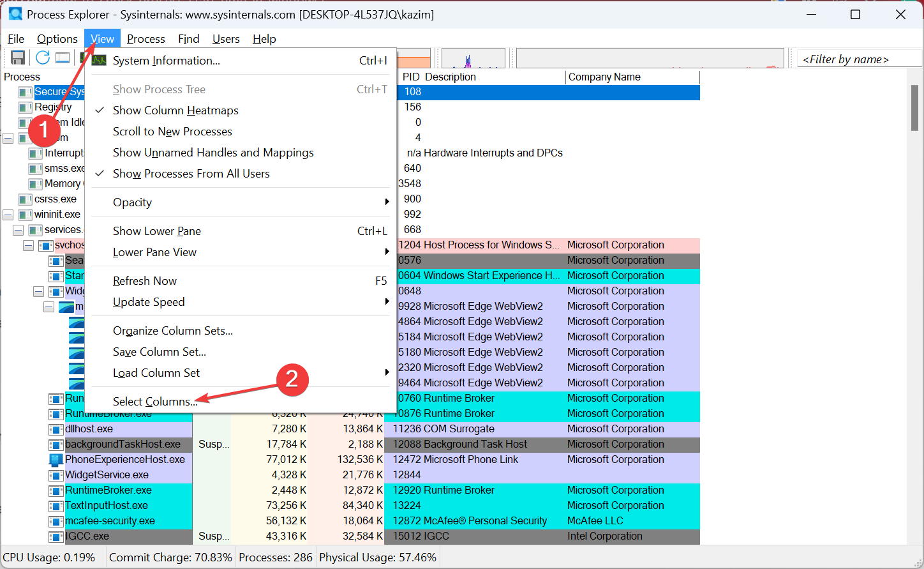924x569 pixels.
Task: Click the vertical scrollbar thumb
Action: (x=914, y=107)
